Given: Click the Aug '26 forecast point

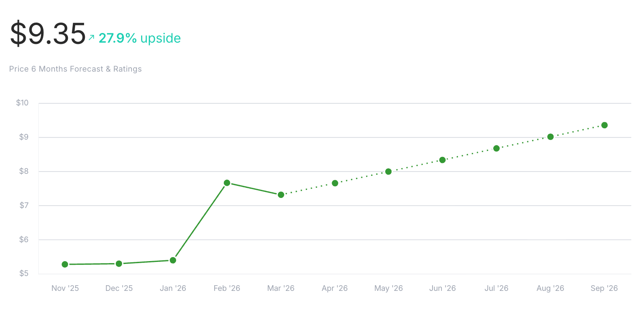Looking at the screenshot, I should point(550,137).
